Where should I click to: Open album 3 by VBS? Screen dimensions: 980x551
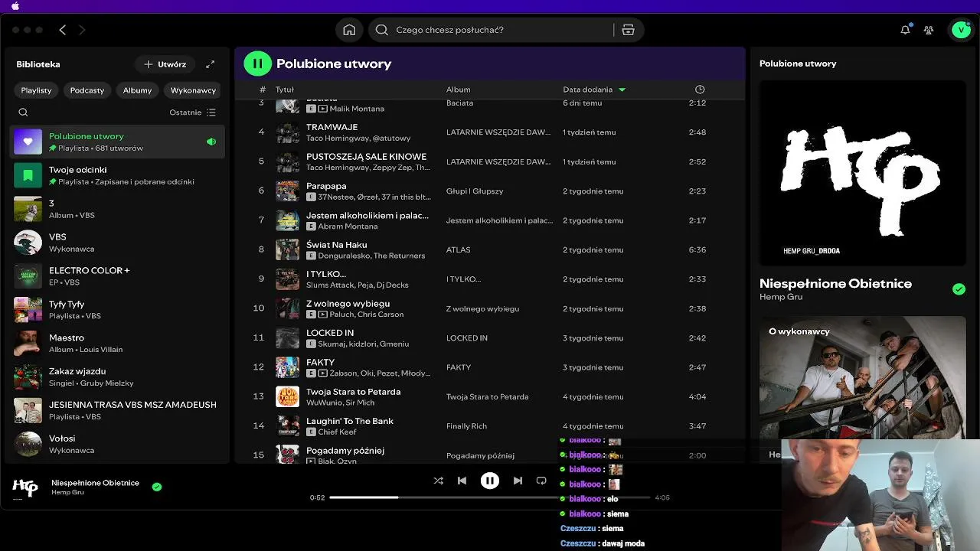(x=117, y=209)
